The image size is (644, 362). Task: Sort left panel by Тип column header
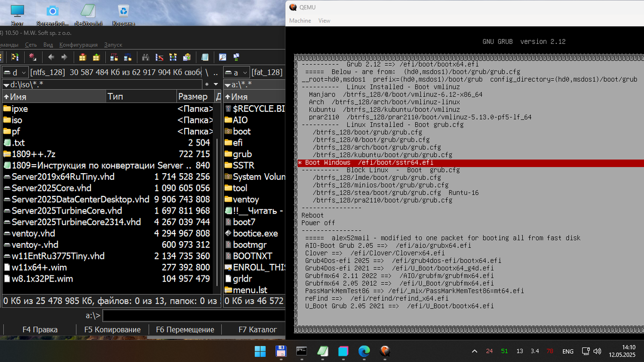click(x=141, y=96)
